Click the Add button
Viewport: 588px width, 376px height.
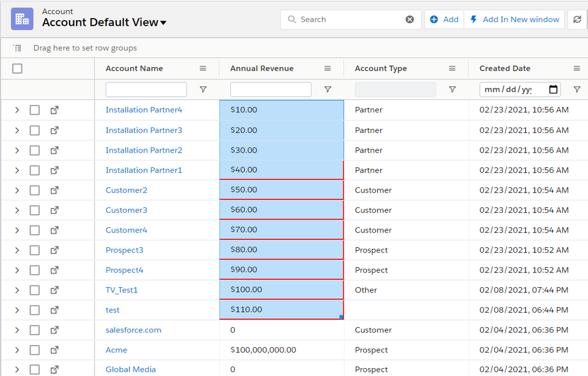tap(444, 19)
